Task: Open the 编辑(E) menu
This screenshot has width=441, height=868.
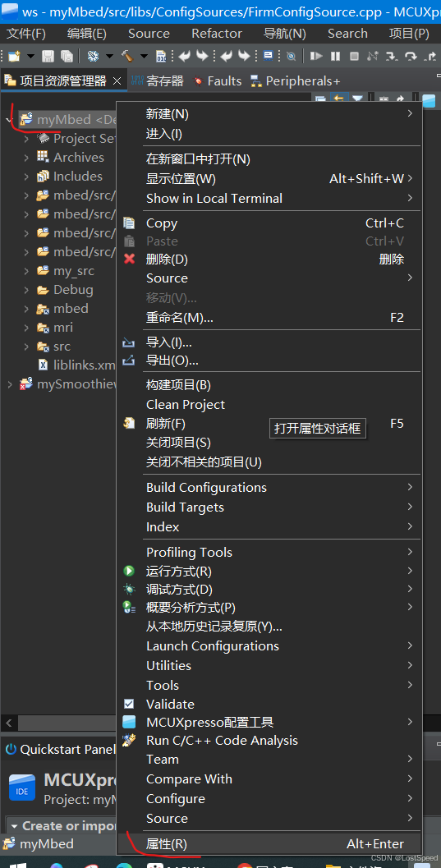Action: (87, 33)
